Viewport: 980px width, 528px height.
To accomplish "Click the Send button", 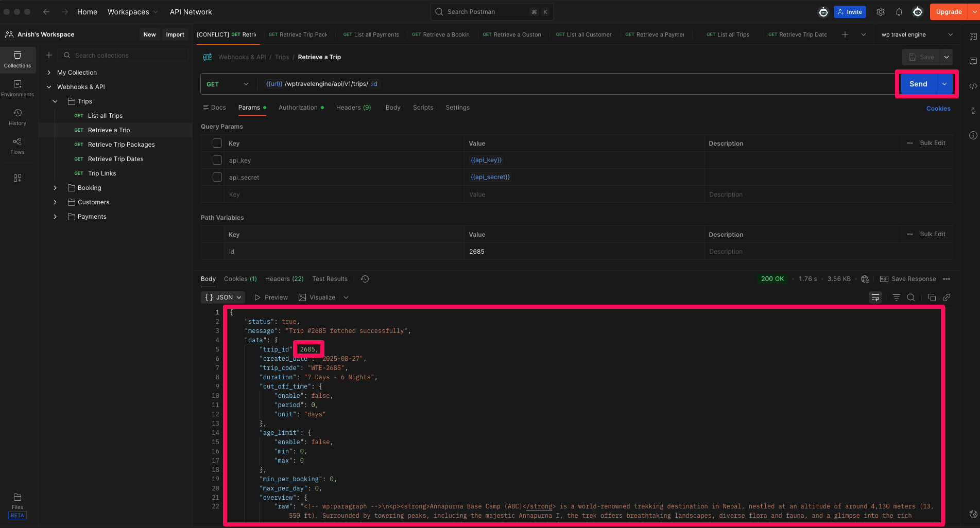I will pos(918,84).
